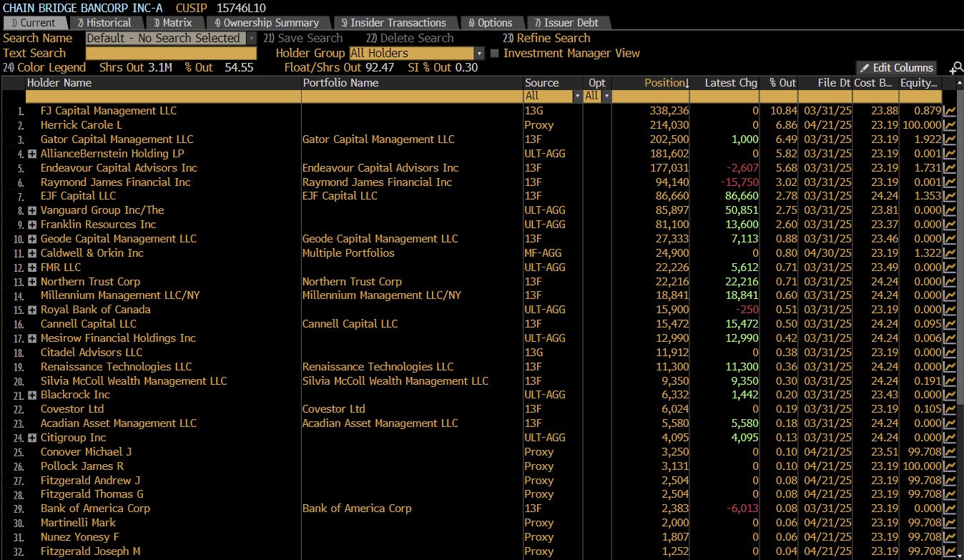Expand Blackrock Inc holder row
The image size is (964, 560).
(x=32, y=395)
